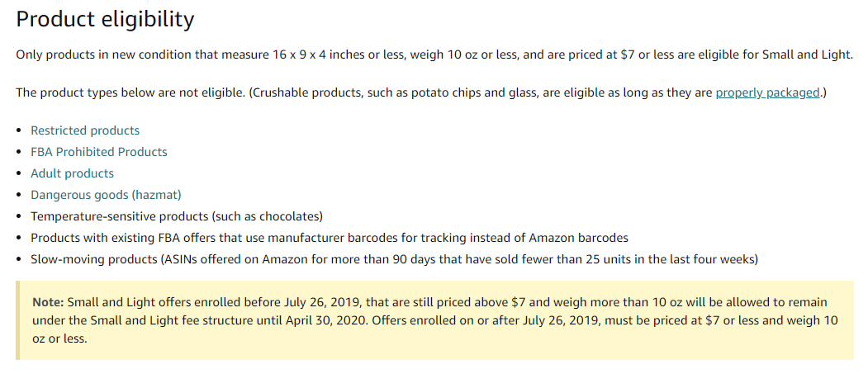Click the bold Note: label
Image resolution: width=868 pixels, height=374 pixels.
pos(48,302)
